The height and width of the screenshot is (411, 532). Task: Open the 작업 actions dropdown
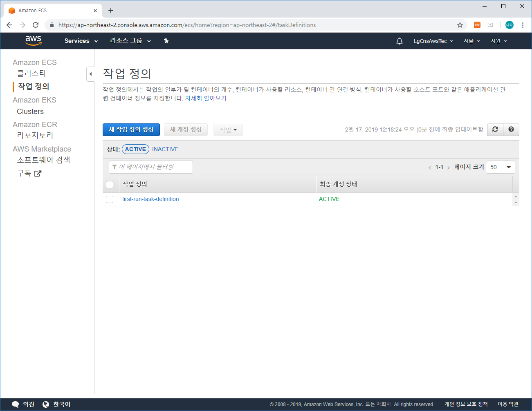click(x=228, y=130)
